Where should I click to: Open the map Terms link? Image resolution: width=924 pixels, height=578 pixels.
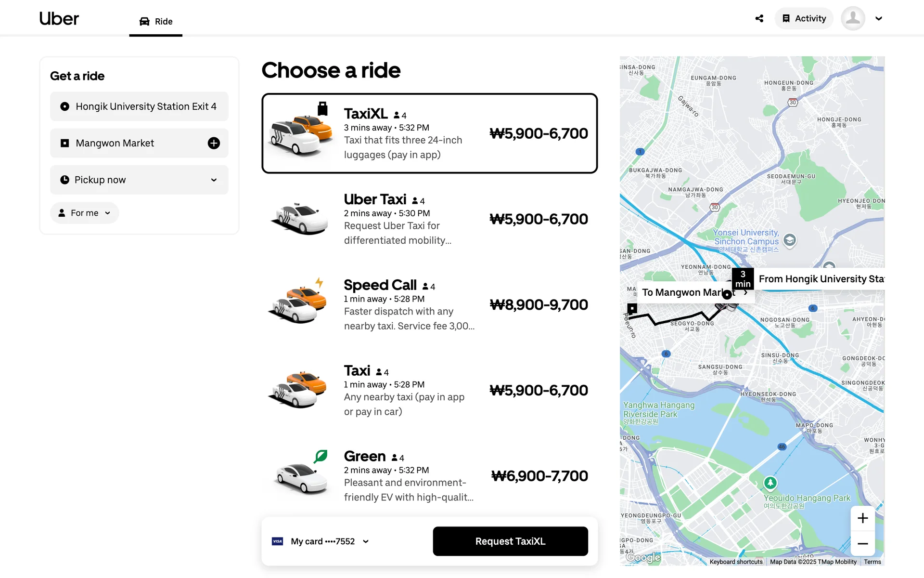[872, 562]
